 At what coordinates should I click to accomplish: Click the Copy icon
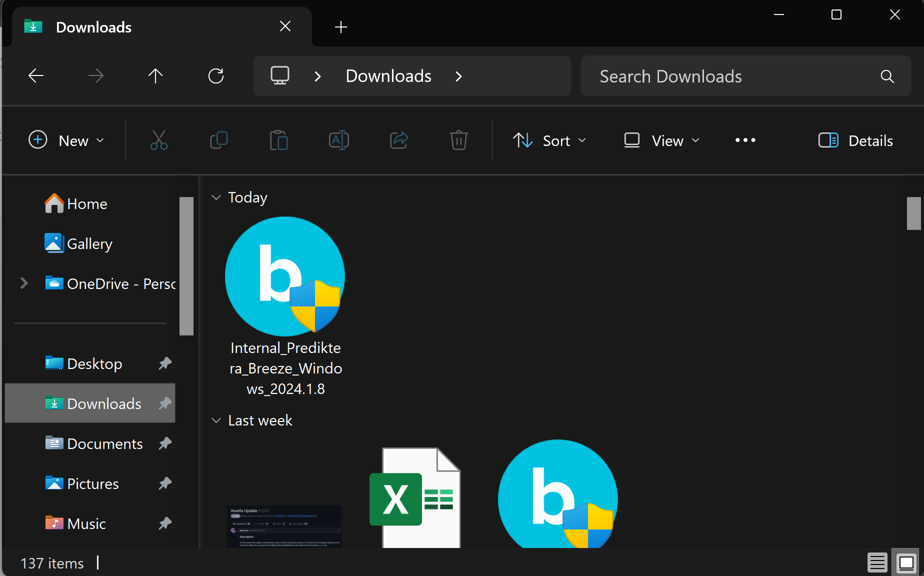click(x=219, y=140)
